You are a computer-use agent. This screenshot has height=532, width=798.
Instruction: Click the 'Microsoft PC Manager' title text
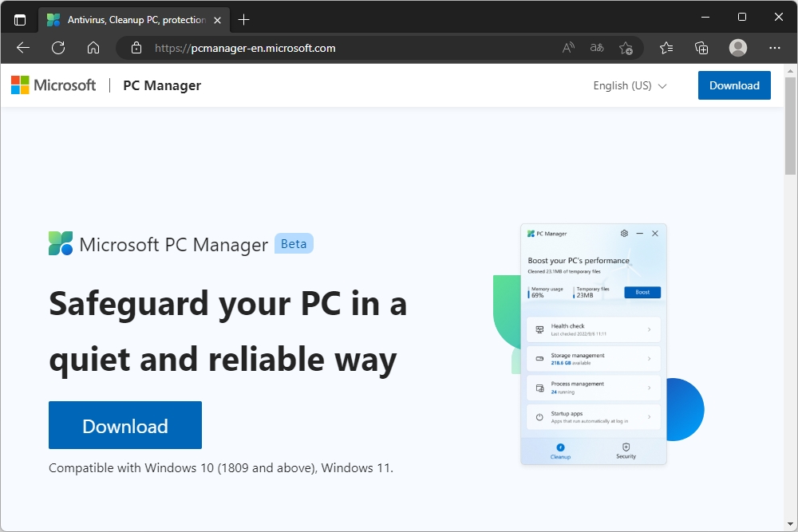pos(173,245)
